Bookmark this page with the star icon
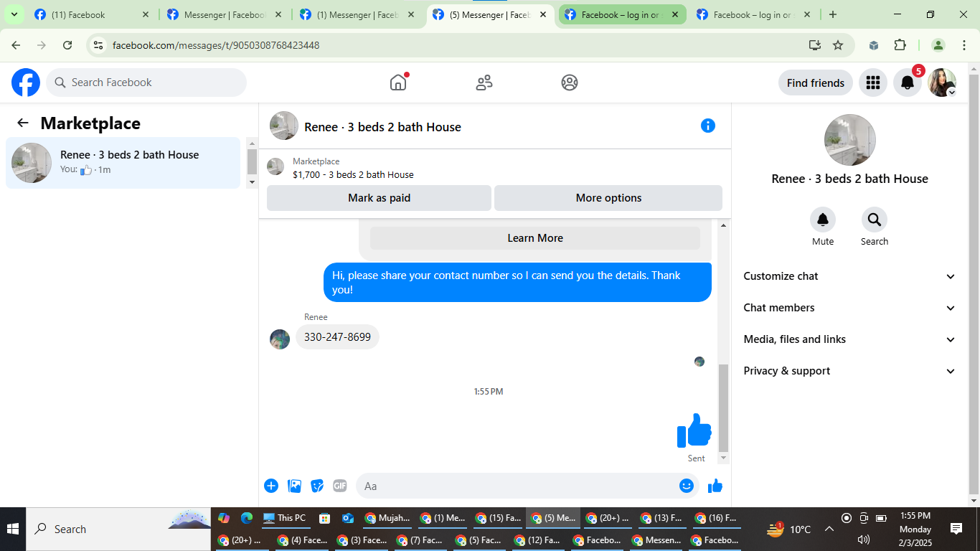This screenshot has height=551, width=980. coord(838,45)
